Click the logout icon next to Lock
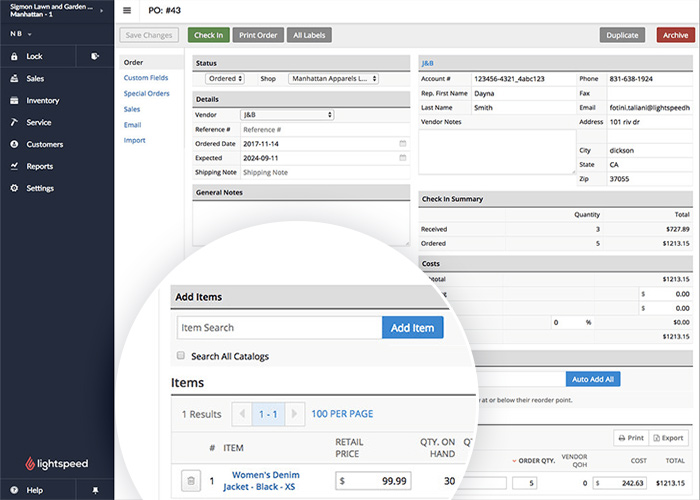This screenshot has height=500, width=700. click(94, 57)
